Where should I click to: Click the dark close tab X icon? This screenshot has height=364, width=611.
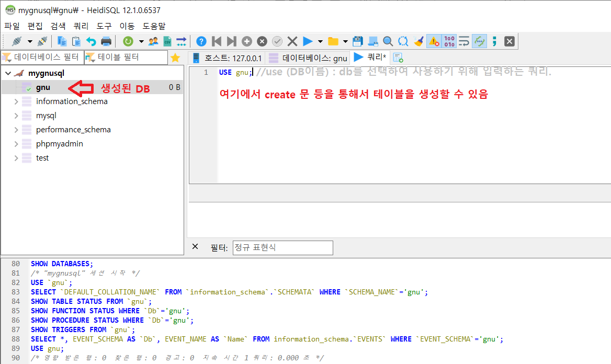(510, 41)
